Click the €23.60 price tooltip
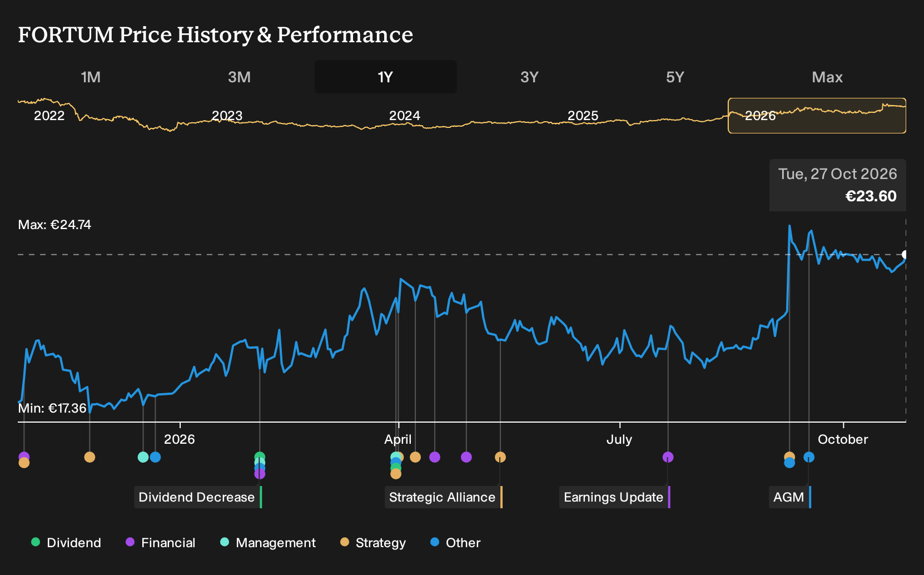 pos(838,185)
